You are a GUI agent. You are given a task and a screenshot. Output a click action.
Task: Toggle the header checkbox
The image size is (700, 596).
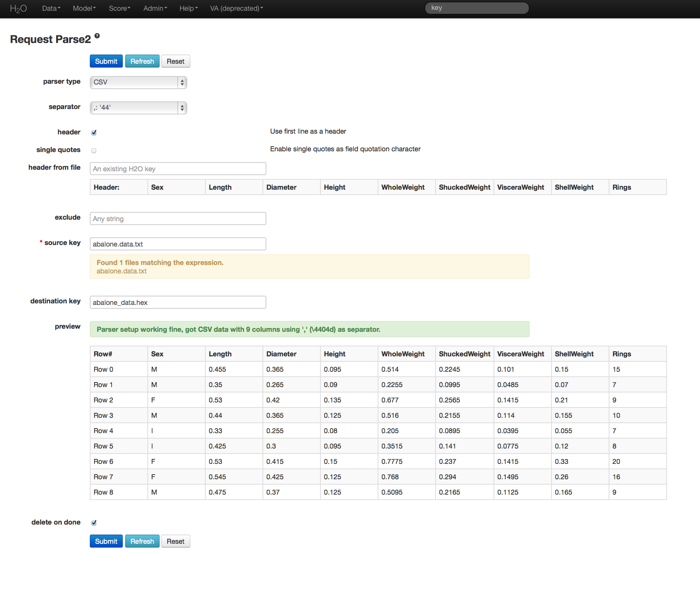[x=94, y=132]
